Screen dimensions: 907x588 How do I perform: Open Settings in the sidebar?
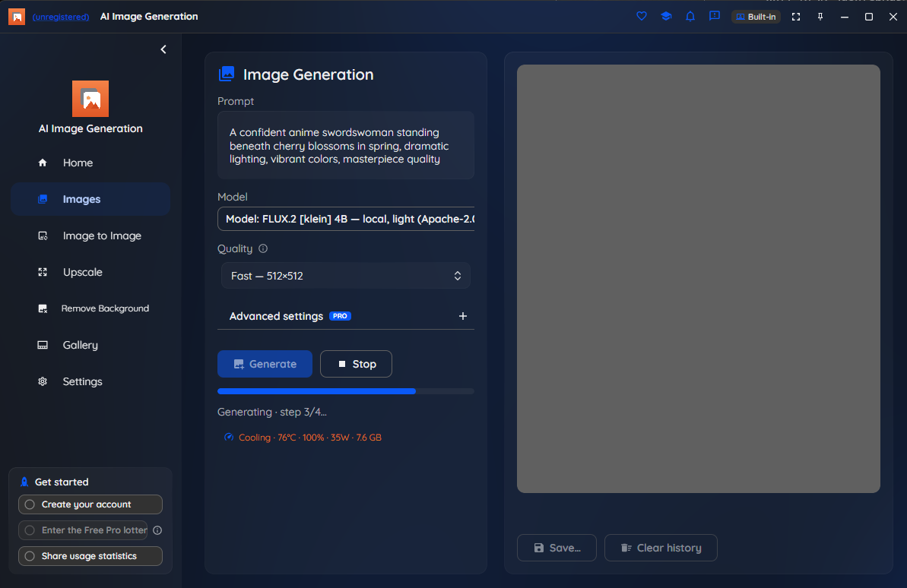tap(90, 381)
